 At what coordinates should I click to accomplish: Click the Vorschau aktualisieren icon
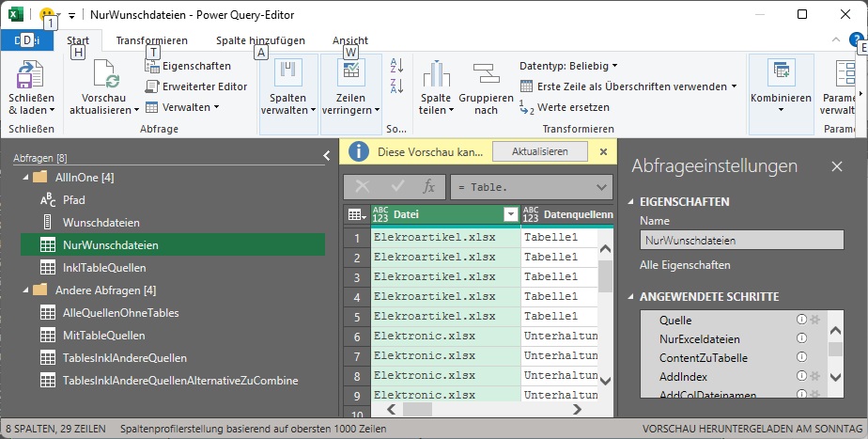point(106,74)
